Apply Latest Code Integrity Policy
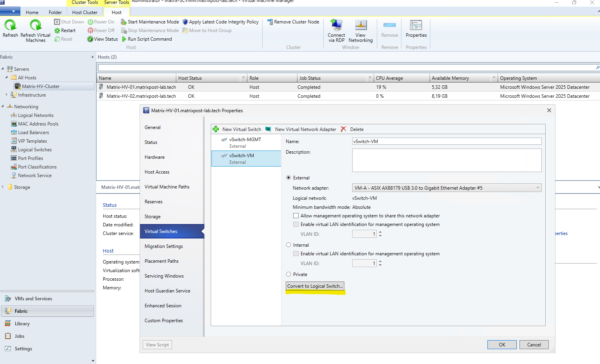This screenshot has width=600, height=364. click(220, 22)
